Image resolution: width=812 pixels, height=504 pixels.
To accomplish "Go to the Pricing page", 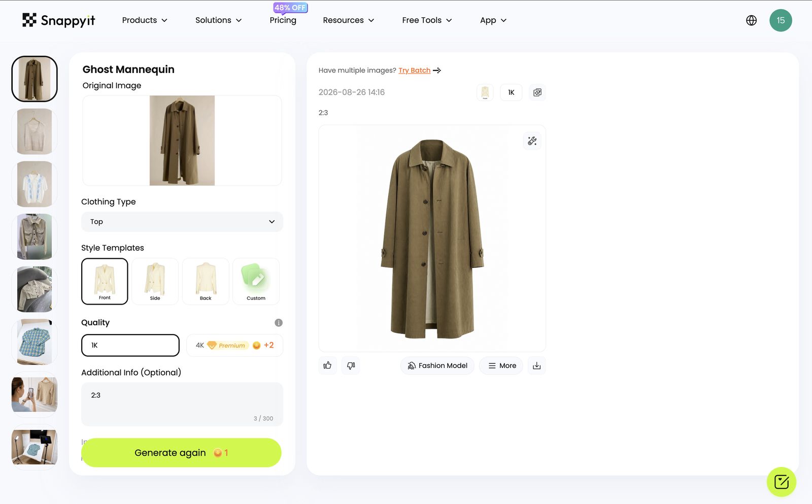I will coord(283,20).
